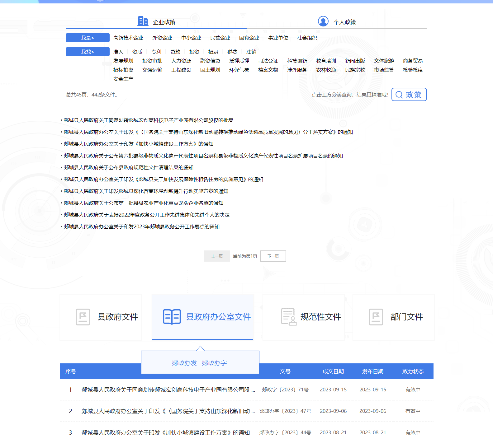The width and height of the screenshot is (493, 448).
Task: Select the 招录 category
Action: (213, 52)
